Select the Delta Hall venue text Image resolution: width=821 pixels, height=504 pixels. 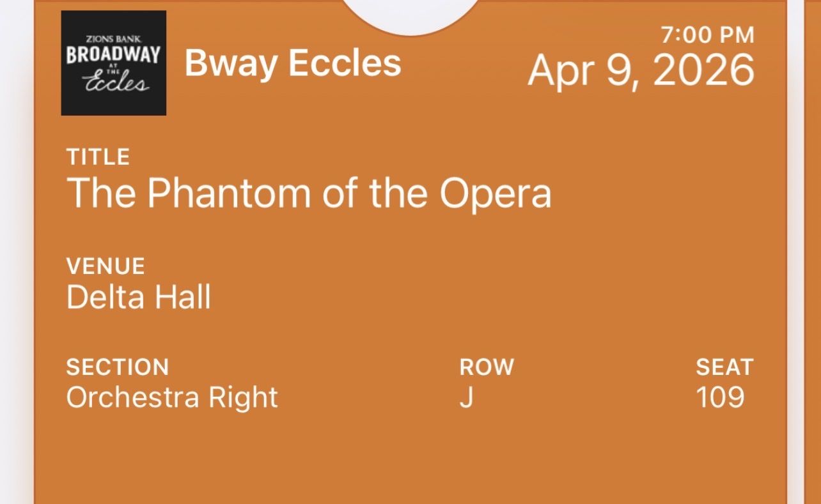[x=139, y=297]
